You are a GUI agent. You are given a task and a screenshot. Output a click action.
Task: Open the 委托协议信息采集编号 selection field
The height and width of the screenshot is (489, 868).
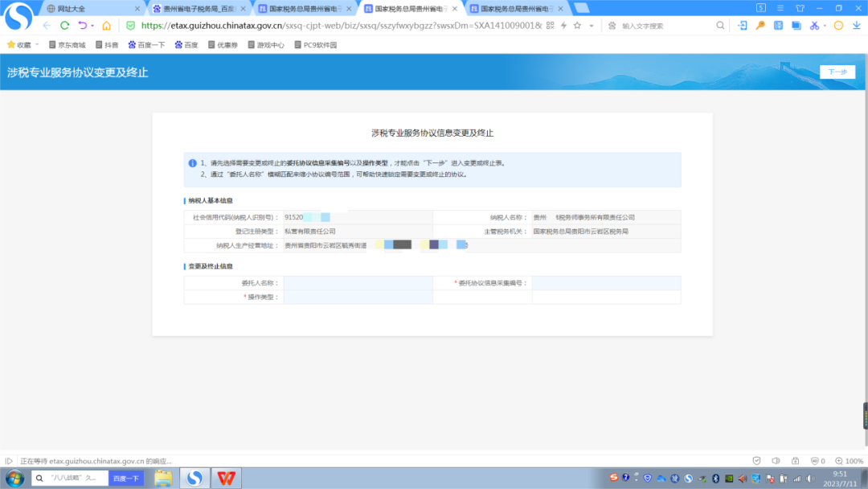click(606, 283)
